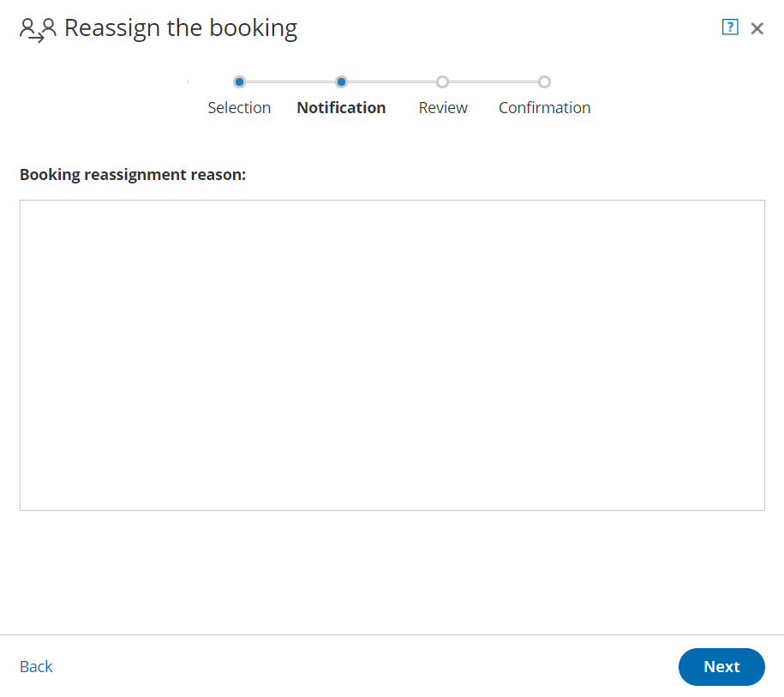
Task: Click progress line between Review and Confirmation
Action: pos(494,82)
